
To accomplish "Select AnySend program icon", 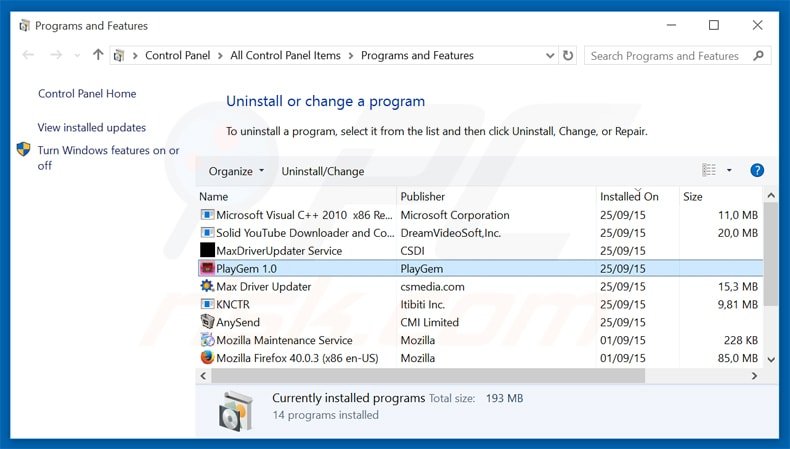I will pos(207,322).
